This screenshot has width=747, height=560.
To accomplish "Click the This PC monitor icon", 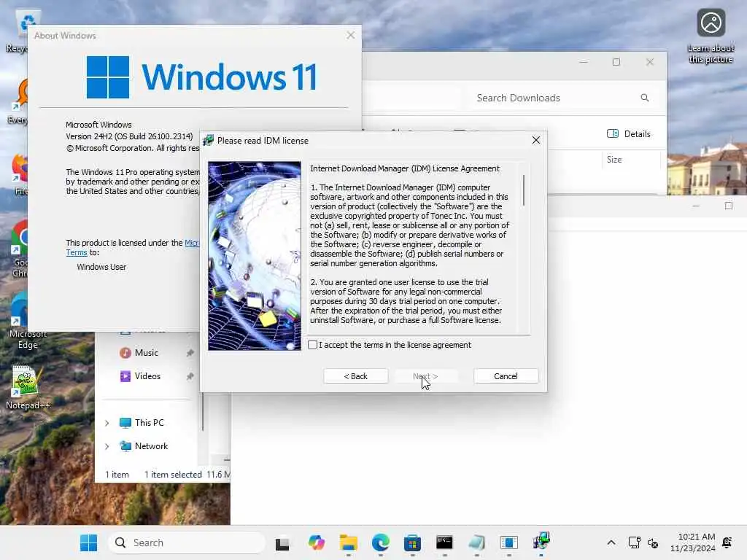I will tap(125, 423).
